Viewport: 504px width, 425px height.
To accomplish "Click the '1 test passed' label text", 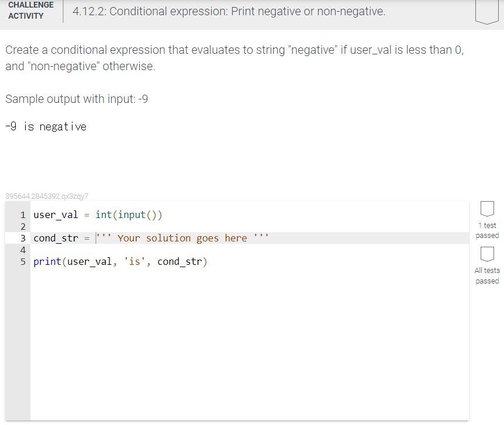I will click(x=487, y=230).
